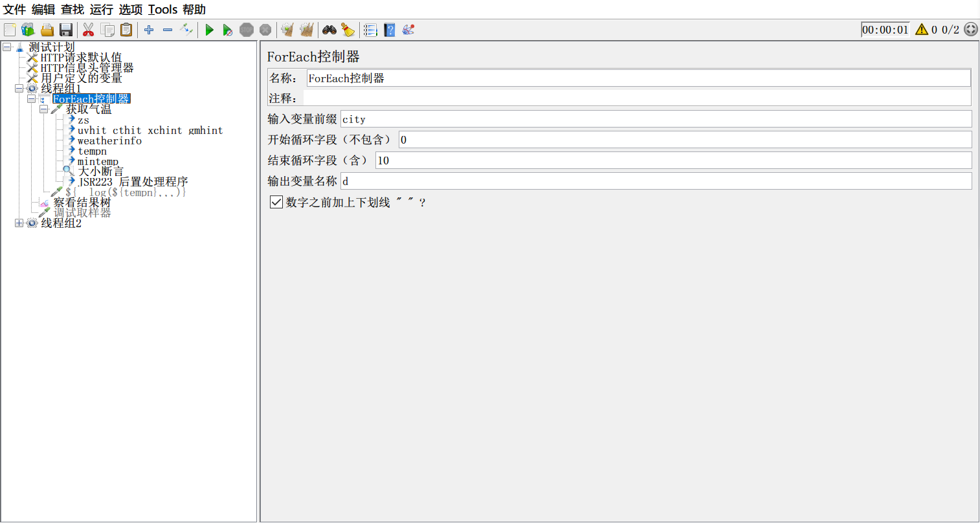Collapse the 获取气温 sampler expander
Image resolution: width=980 pixels, height=523 pixels.
[x=43, y=109]
